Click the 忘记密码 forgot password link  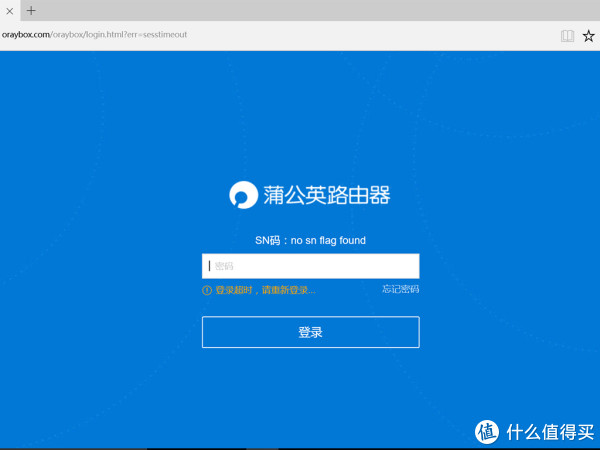pos(401,289)
